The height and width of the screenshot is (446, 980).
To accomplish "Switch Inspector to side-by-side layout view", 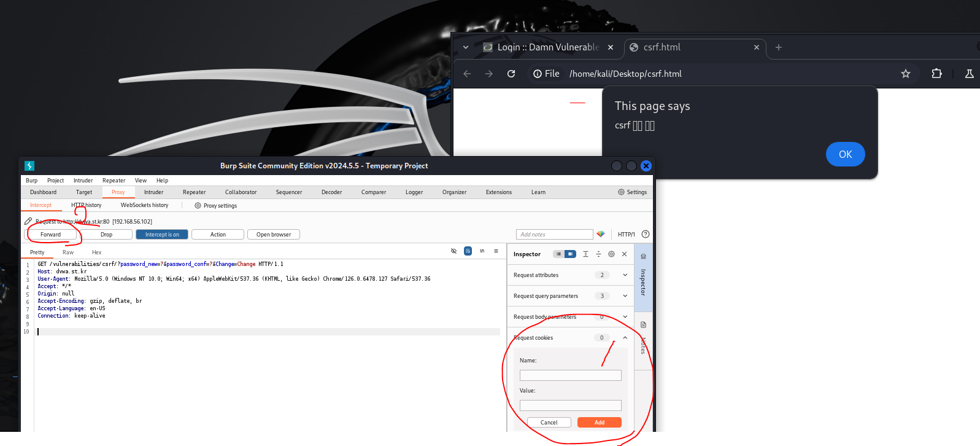I will pyautogui.click(x=570, y=254).
